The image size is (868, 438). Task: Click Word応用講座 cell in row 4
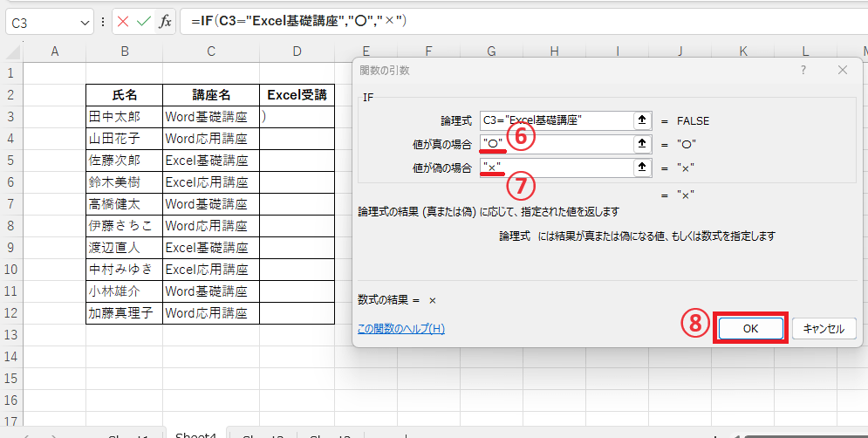[x=211, y=139]
